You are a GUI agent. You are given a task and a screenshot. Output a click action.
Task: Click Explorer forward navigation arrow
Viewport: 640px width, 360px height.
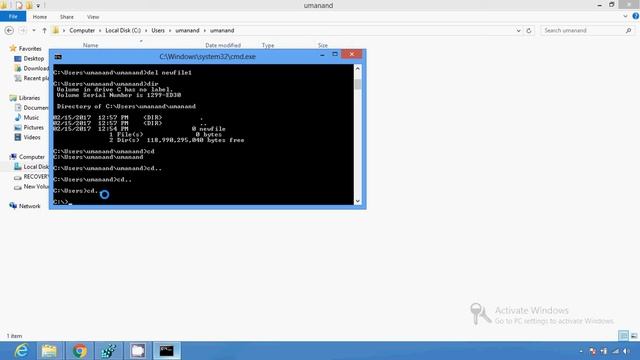pyautogui.click(x=23, y=31)
